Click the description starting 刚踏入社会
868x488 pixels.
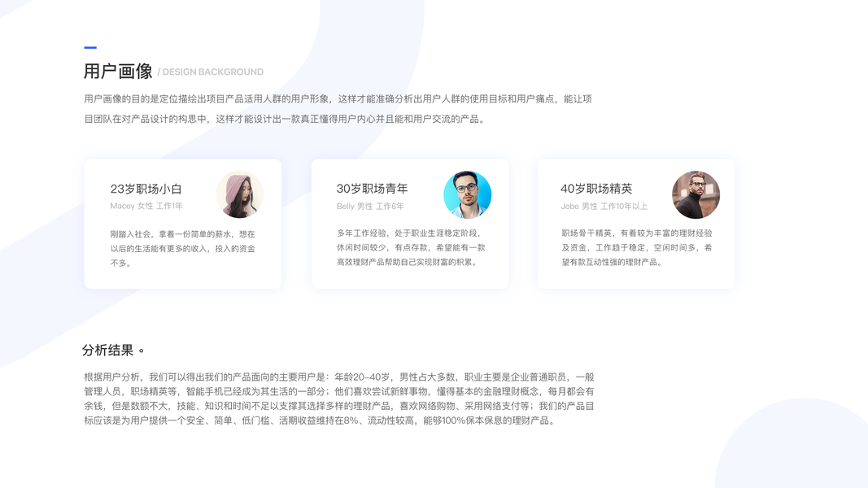tap(183, 248)
